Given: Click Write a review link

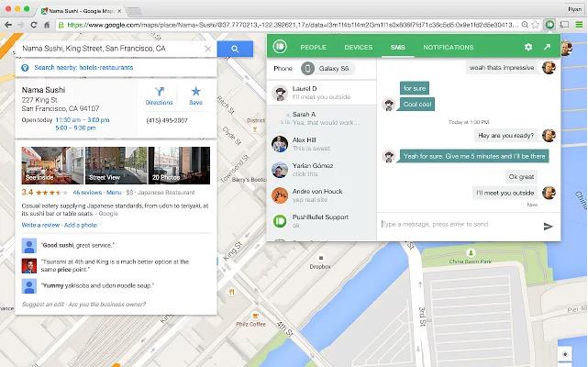Looking at the screenshot, I should (40, 225).
